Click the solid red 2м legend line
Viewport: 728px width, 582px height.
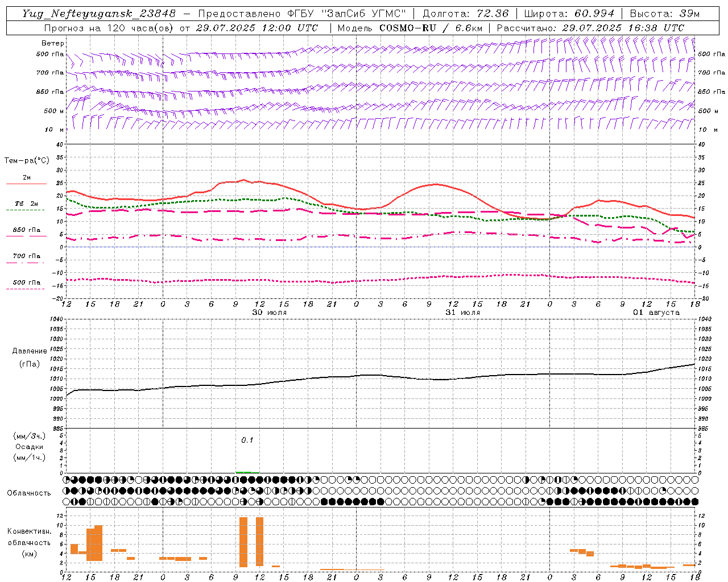tap(26, 184)
